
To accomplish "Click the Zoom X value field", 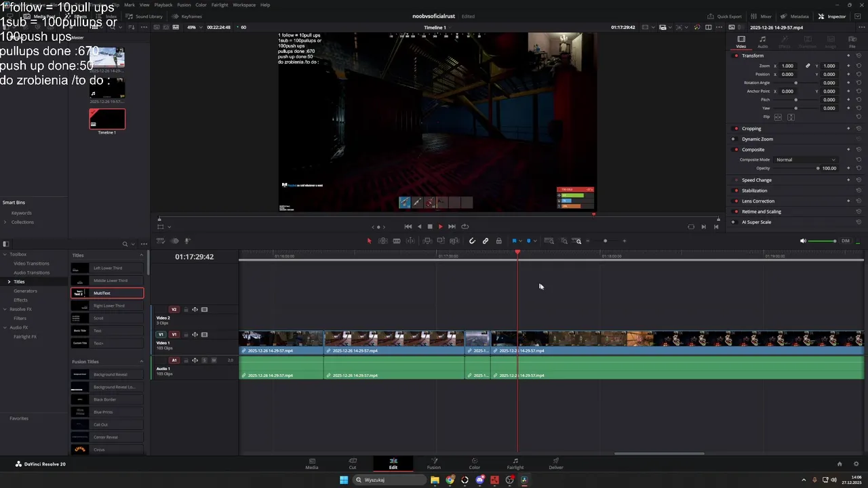I will (787, 66).
